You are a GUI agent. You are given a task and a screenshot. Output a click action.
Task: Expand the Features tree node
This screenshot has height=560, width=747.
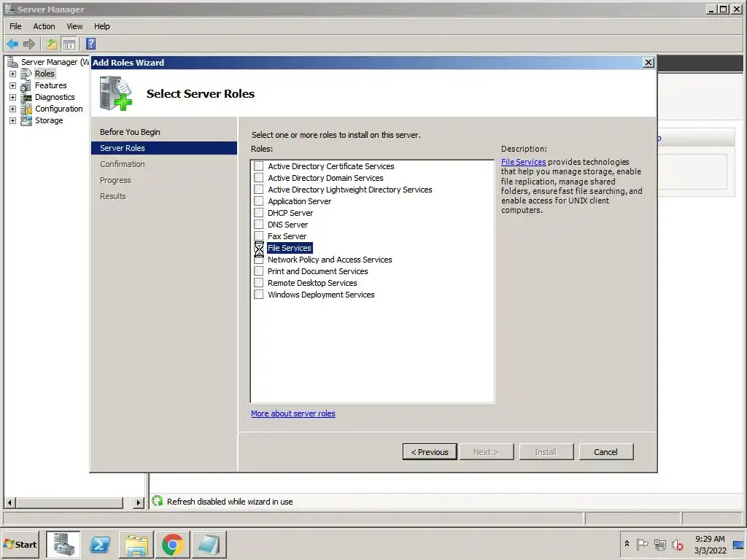click(13, 86)
